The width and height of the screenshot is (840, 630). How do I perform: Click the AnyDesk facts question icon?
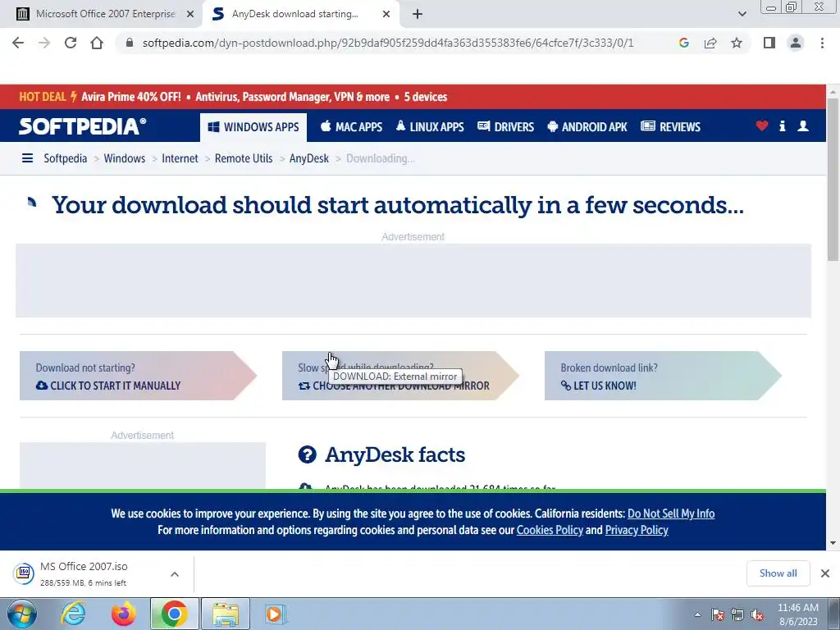[x=307, y=454]
